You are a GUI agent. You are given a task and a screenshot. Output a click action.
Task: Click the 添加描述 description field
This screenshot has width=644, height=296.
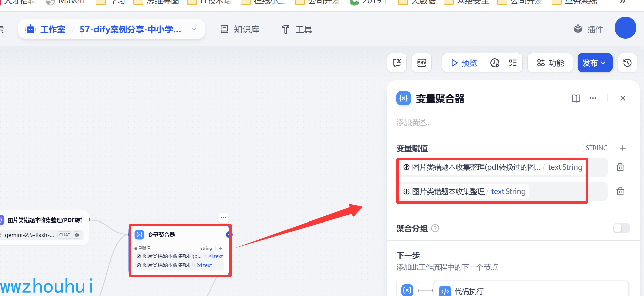(x=413, y=122)
